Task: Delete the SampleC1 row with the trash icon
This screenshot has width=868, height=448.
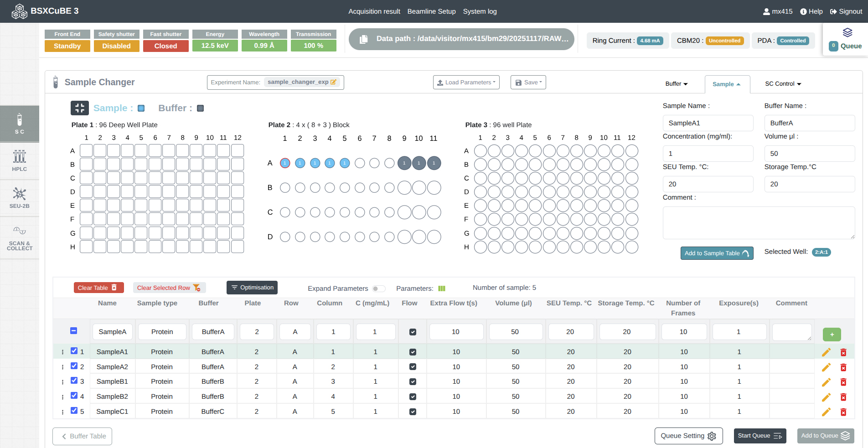Action: 843,412
